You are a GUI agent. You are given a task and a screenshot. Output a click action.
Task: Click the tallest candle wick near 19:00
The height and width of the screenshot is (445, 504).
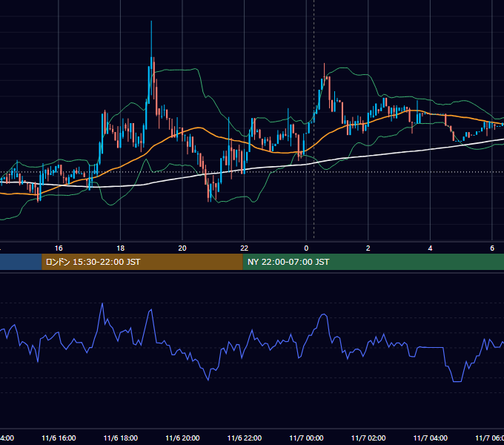151,39
